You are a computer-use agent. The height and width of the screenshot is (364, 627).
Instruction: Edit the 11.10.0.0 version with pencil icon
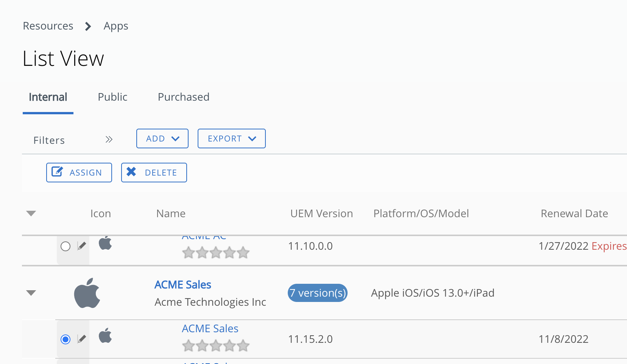pyautogui.click(x=82, y=246)
